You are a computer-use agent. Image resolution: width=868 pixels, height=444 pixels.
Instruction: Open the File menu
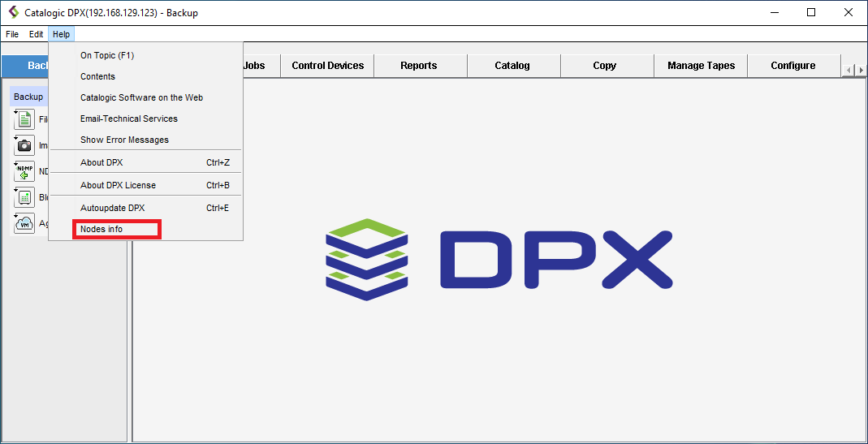tap(12, 34)
